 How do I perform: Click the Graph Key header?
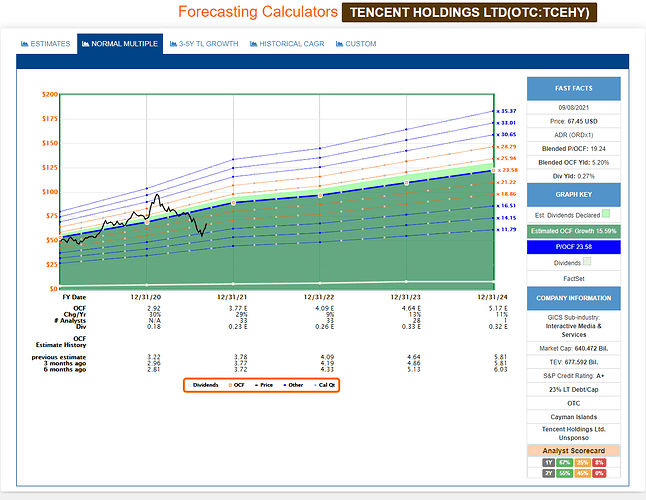pos(573,194)
